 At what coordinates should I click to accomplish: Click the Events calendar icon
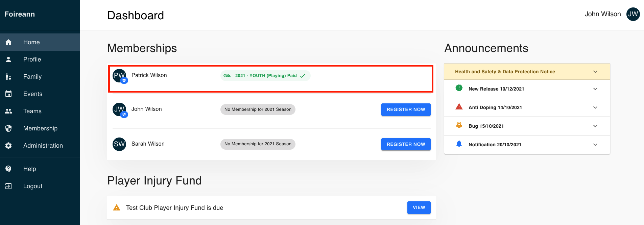tap(8, 94)
